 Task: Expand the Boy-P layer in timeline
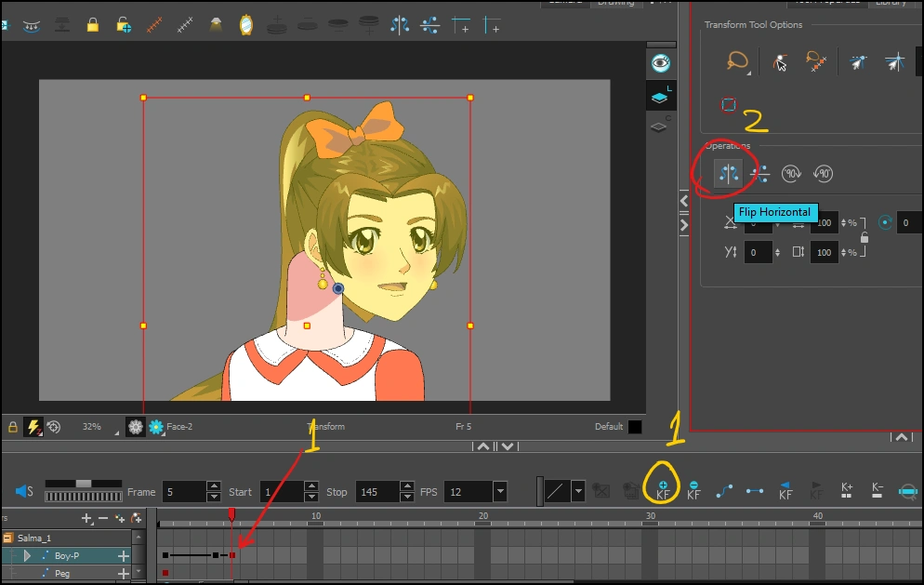click(x=27, y=555)
